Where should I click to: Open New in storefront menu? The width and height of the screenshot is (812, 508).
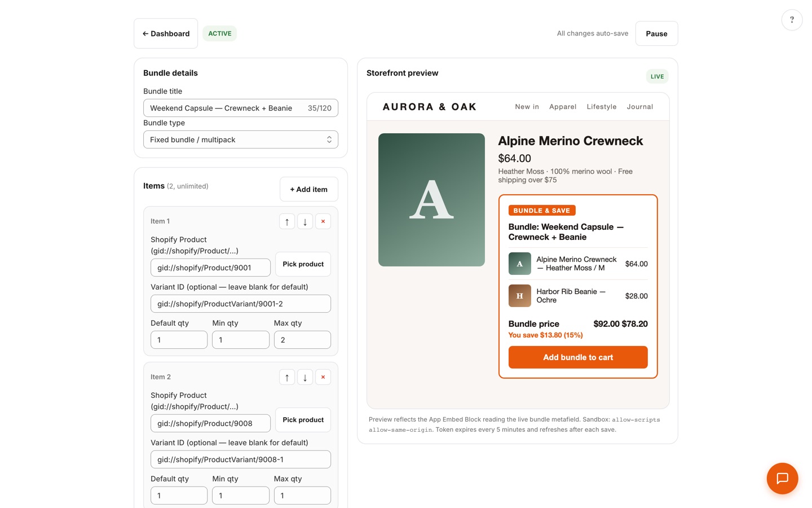tap(527, 107)
